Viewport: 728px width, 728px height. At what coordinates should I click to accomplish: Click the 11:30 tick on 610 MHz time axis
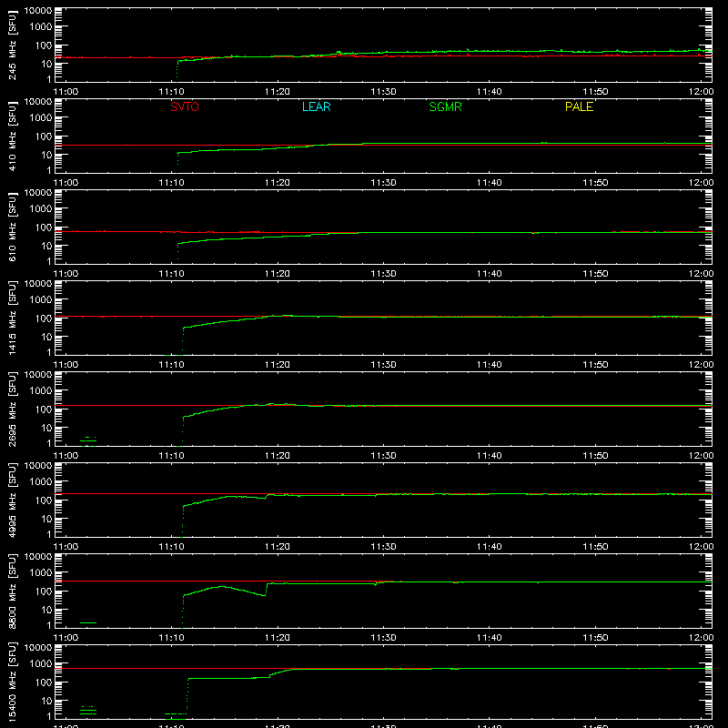383,274
